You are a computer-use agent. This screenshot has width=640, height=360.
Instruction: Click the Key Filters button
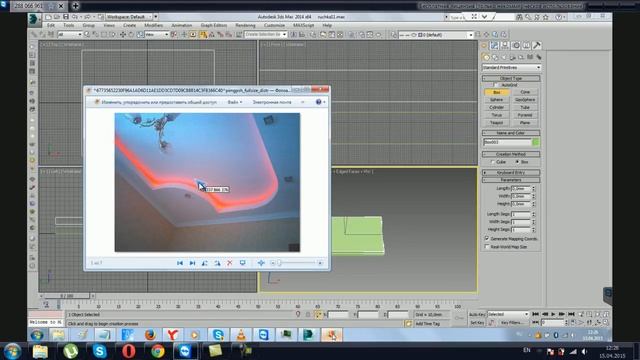coord(512,322)
